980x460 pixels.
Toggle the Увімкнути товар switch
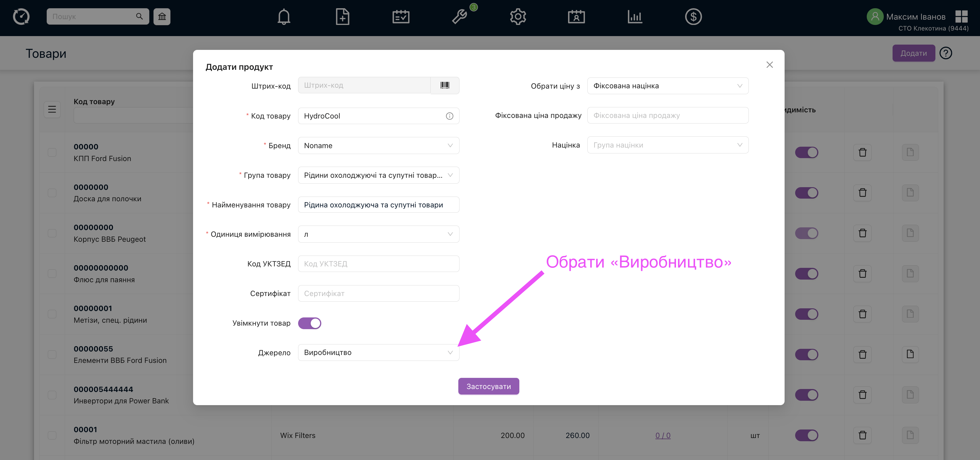309,323
